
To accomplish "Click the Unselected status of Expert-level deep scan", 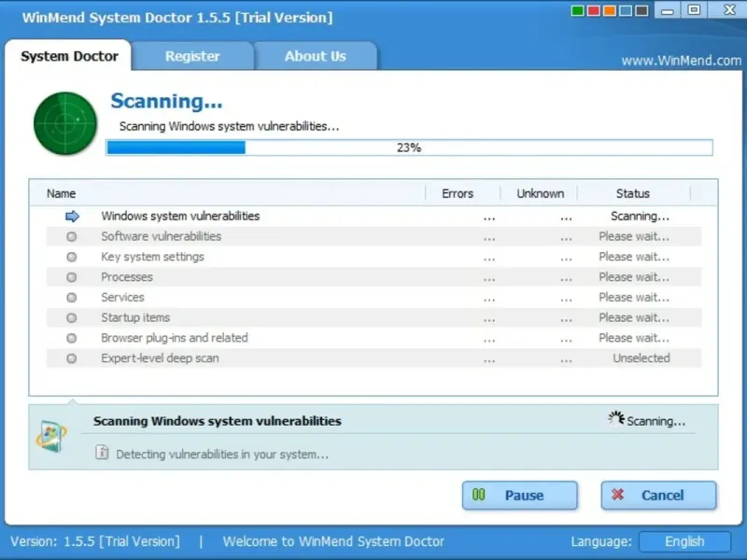I will (x=641, y=358).
